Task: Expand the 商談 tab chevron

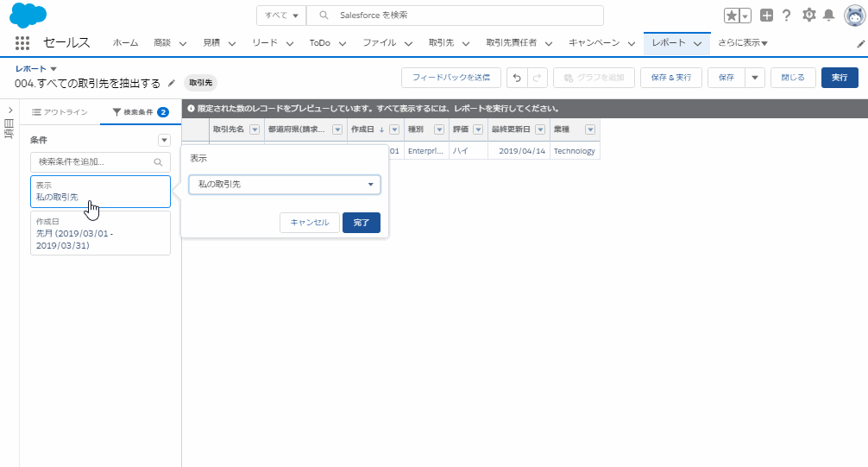Action: point(183,43)
